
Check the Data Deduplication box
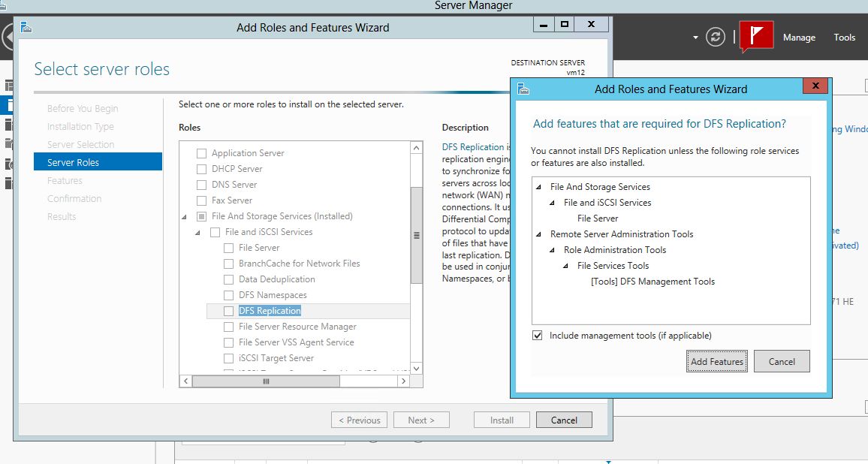228,279
